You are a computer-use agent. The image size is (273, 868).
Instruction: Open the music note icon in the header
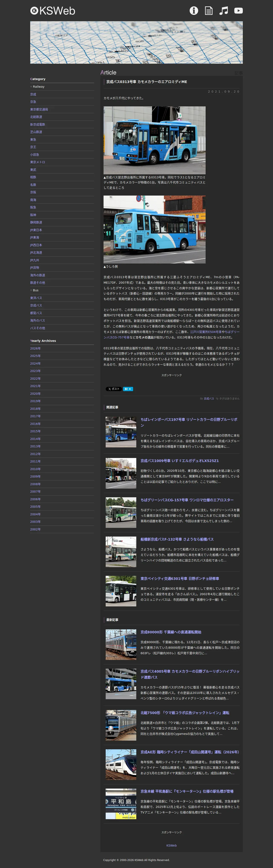pyautogui.click(x=224, y=11)
